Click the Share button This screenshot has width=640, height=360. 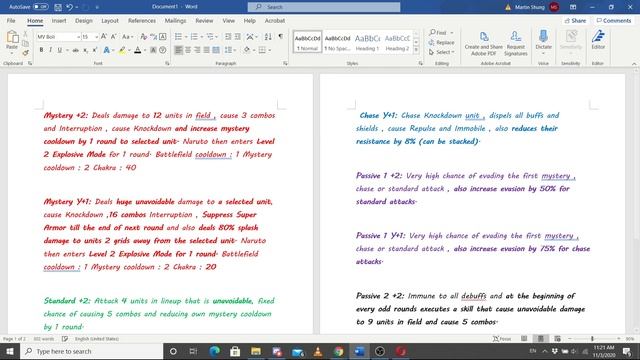pyautogui.click(x=575, y=20)
